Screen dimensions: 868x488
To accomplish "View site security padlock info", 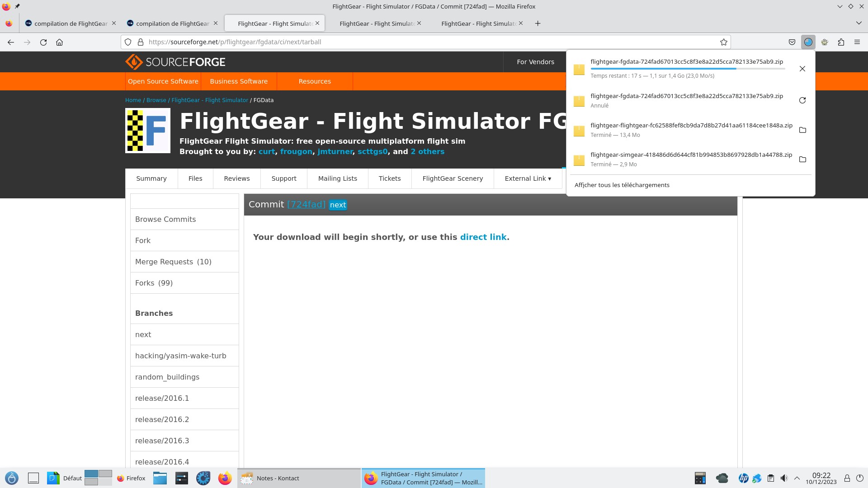I will [141, 42].
